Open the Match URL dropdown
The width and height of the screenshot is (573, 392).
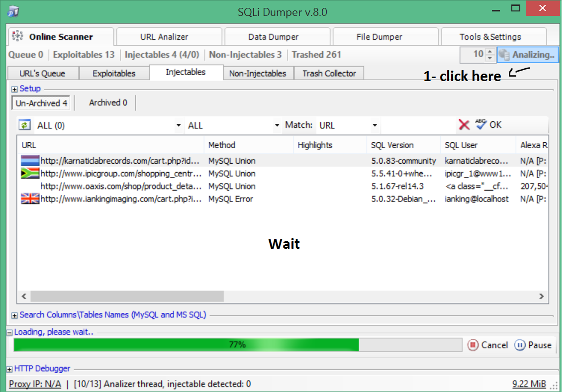[375, 125]
